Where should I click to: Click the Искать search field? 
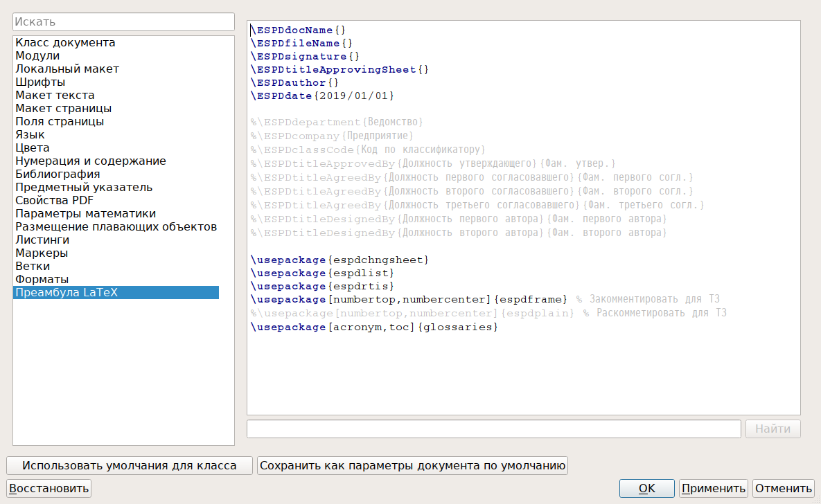[x=123, y=22]
